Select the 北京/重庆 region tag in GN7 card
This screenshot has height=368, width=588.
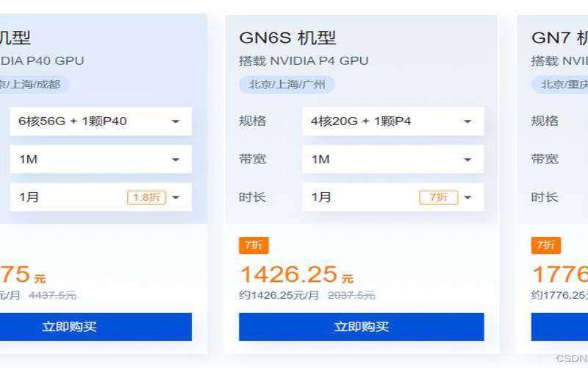tap(562, 84)
